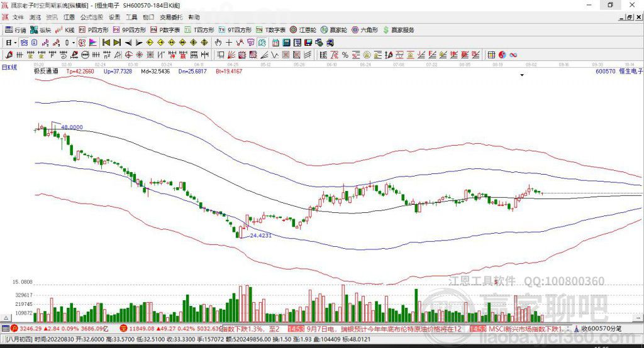Click the Tp=42.2660 indicator value

80,71
